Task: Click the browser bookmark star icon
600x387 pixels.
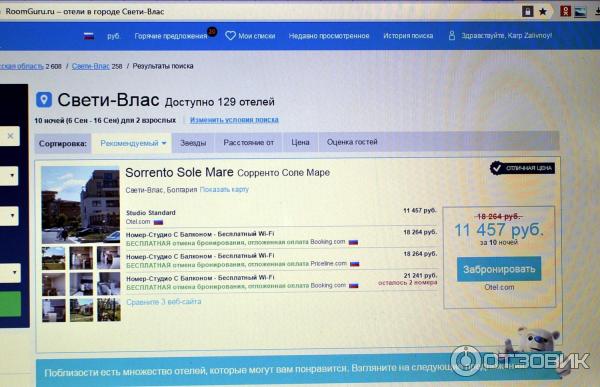Action: point(543,12)
